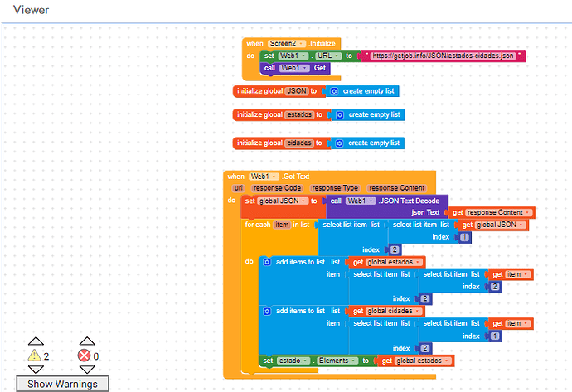Open the Elements property dropdown
Viewport: 572px width, 392px height.
tap(337, 361)
